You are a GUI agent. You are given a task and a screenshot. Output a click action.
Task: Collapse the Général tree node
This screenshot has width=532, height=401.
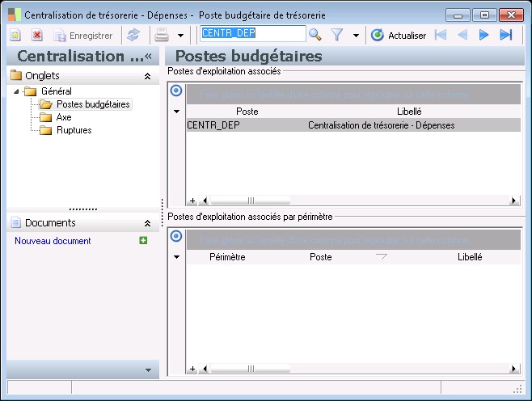[x=16, y=91]
